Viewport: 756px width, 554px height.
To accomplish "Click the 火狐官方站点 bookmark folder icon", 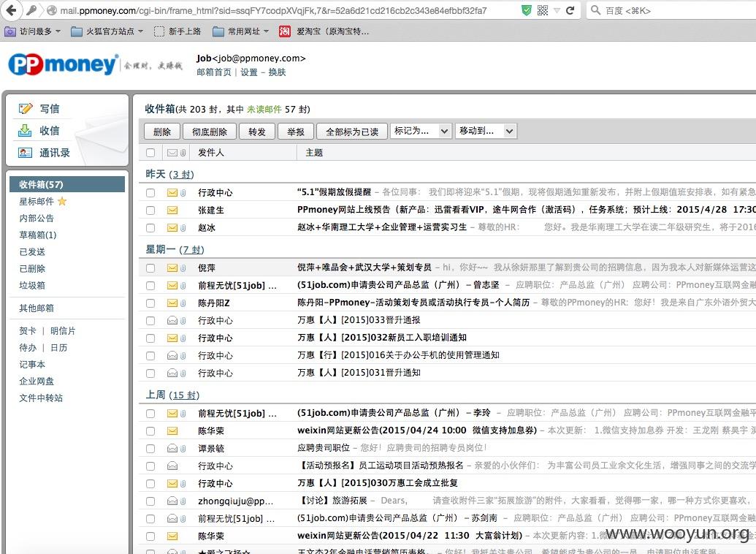I will 76,31.
